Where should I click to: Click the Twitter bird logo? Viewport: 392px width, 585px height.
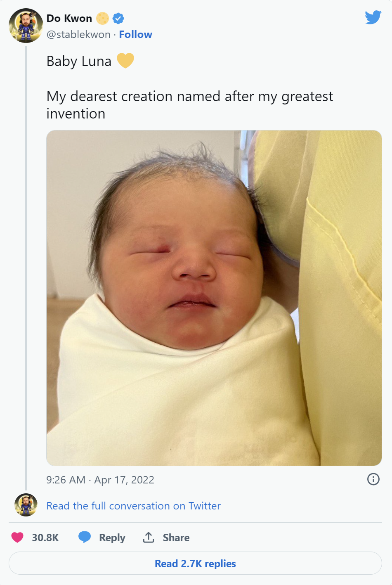(x=373, y=17)
